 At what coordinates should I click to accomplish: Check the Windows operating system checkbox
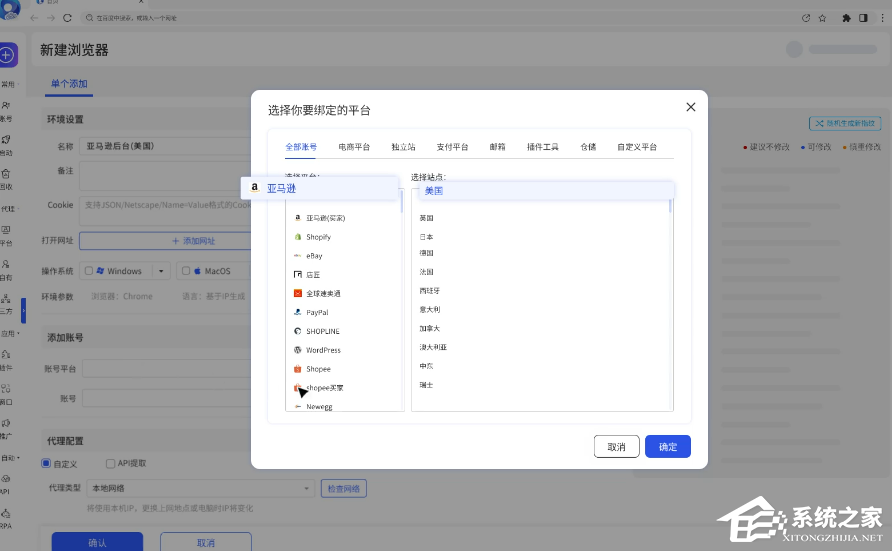pyautogui.click(x=89, y=271)
